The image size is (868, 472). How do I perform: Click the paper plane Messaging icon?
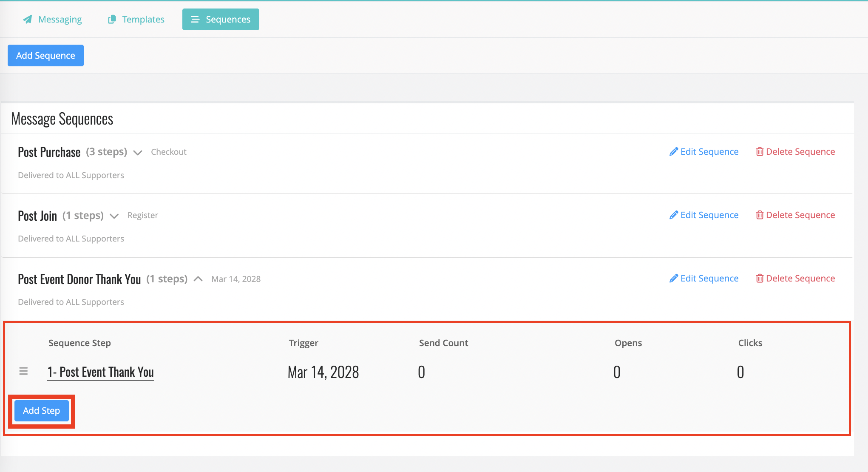tap(28, 20)
